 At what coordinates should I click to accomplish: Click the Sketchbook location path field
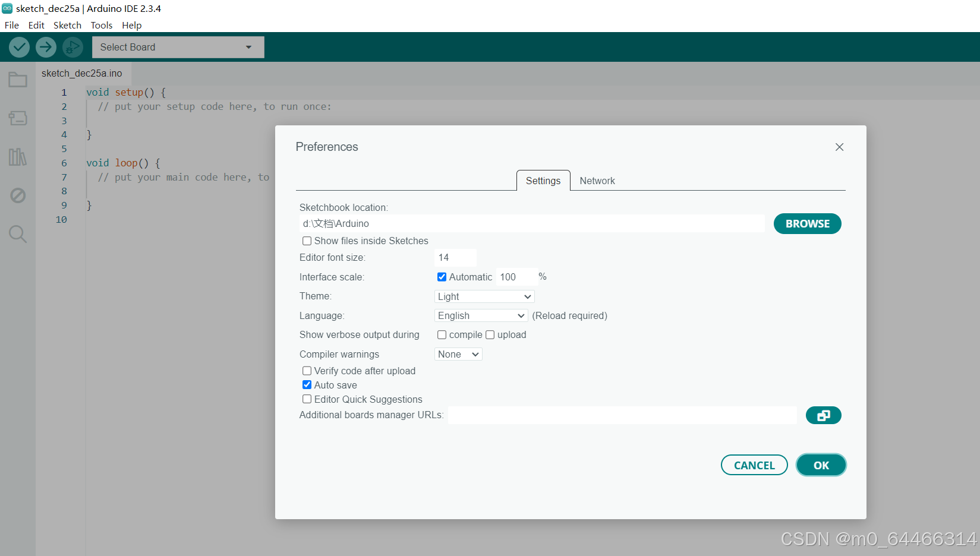coord(532,223)
